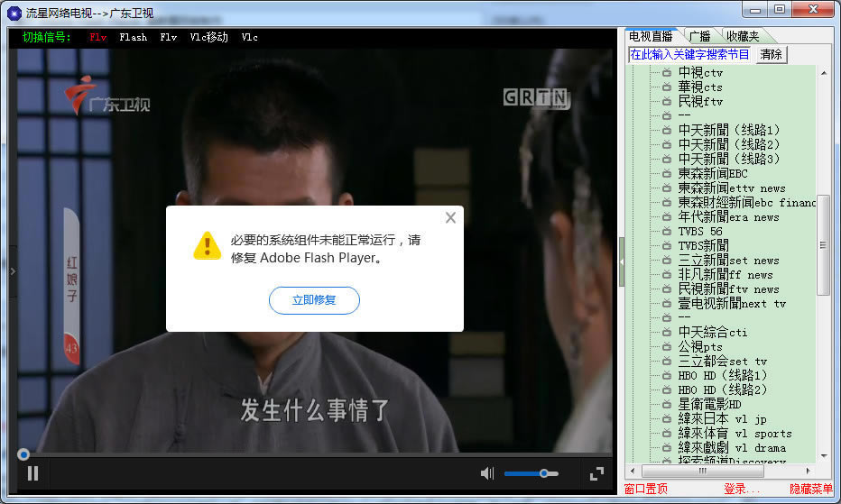Click TV icon beside 星衛電影HD
Viewport: 841px width, 504px height.
click(x=666, y=404)
